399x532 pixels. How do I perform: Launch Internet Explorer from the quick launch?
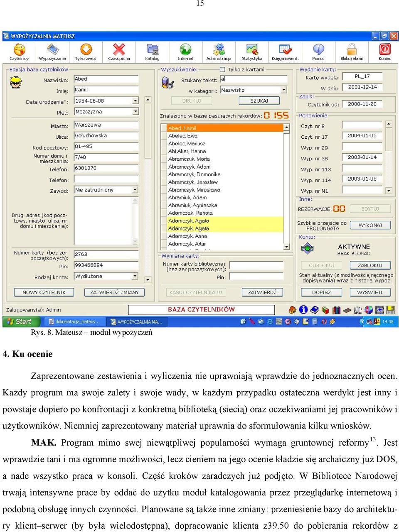tap(270, 321)
